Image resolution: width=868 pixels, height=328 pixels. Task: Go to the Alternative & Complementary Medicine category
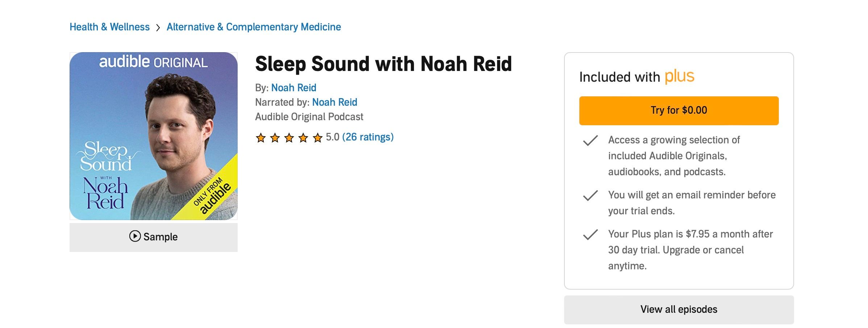[254, 27]
